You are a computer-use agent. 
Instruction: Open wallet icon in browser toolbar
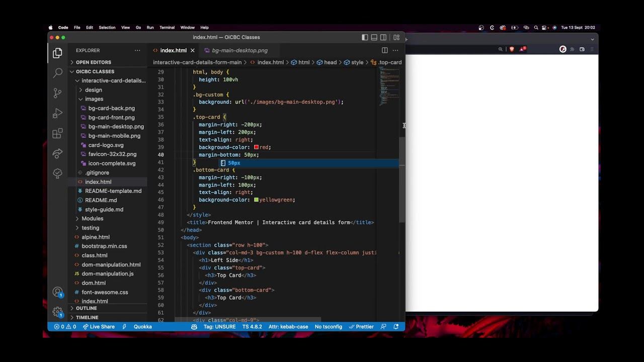582,49
